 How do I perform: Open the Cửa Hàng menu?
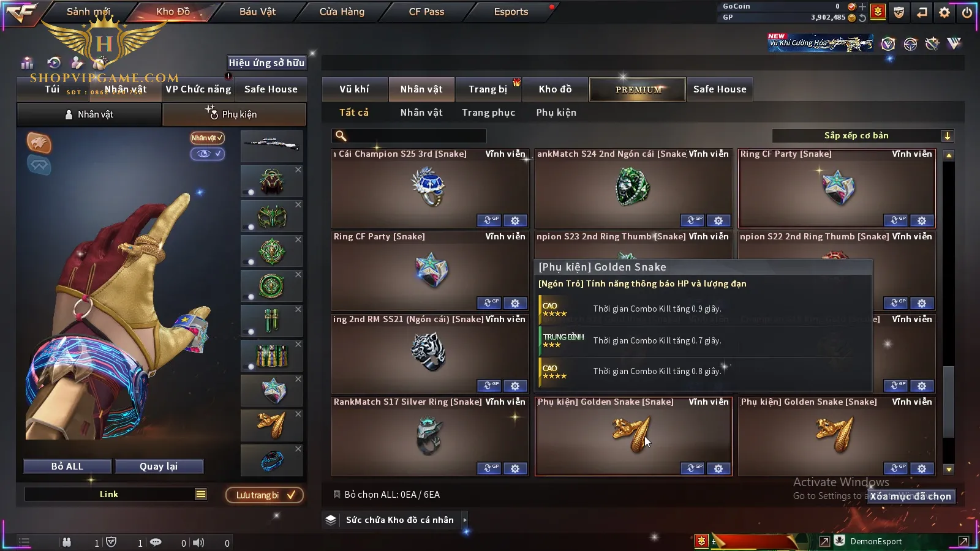point(342,12)
